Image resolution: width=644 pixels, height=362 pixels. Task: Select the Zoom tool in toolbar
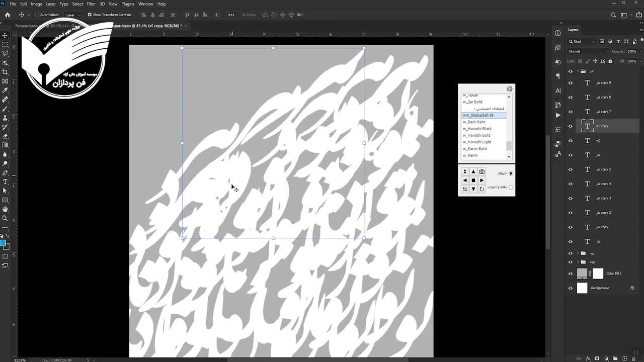[x=5, y=218]
